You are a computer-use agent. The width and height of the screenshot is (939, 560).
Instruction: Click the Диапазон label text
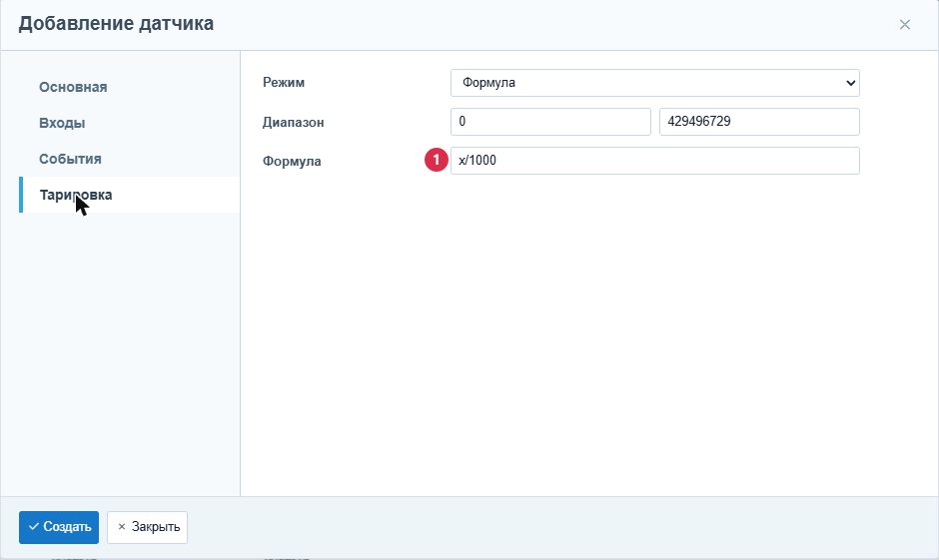[293, 122]
